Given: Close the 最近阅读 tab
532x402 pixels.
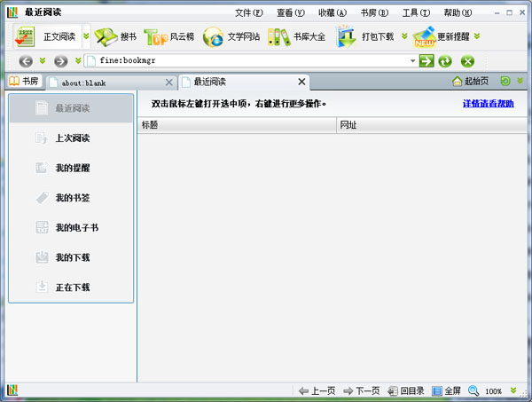Looking at the screenshot, I should [x=301, y=82].
